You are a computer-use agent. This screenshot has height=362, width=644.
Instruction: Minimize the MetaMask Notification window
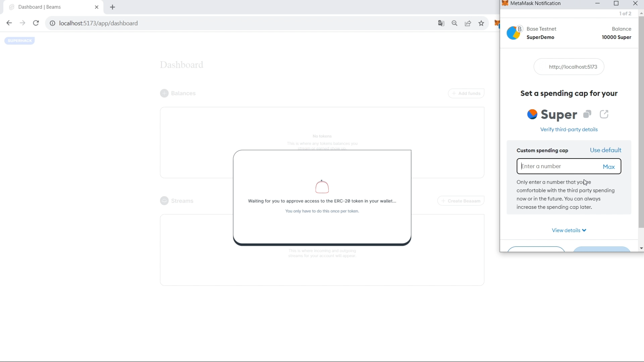click(597, 3)
